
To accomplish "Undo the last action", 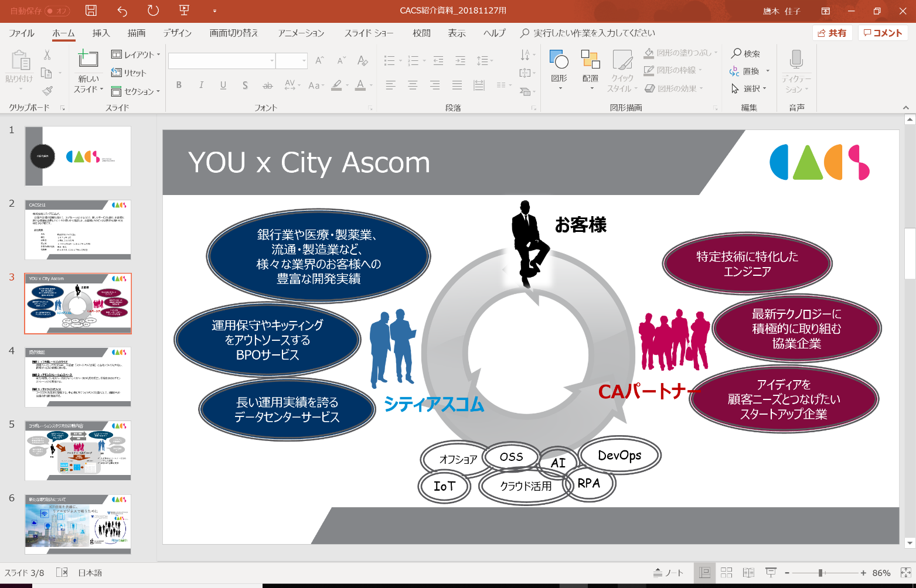I will click(122, 11).
